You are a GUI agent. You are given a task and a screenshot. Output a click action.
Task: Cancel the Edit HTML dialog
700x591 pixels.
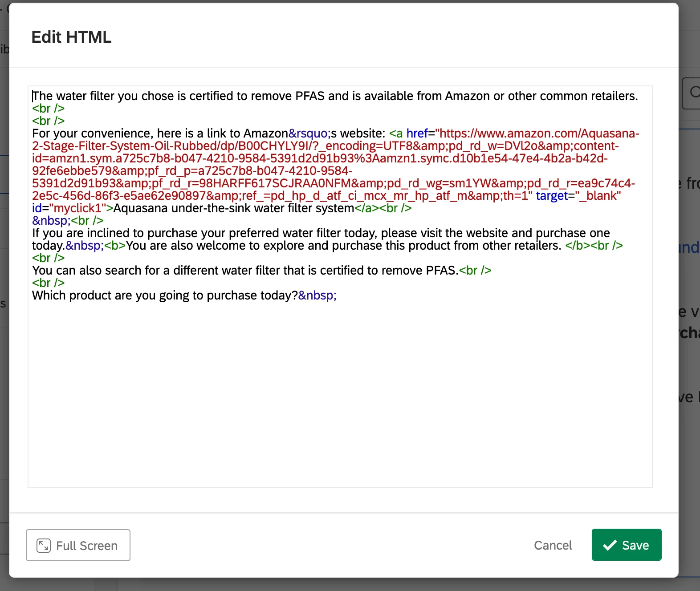[x=553, y=545]
